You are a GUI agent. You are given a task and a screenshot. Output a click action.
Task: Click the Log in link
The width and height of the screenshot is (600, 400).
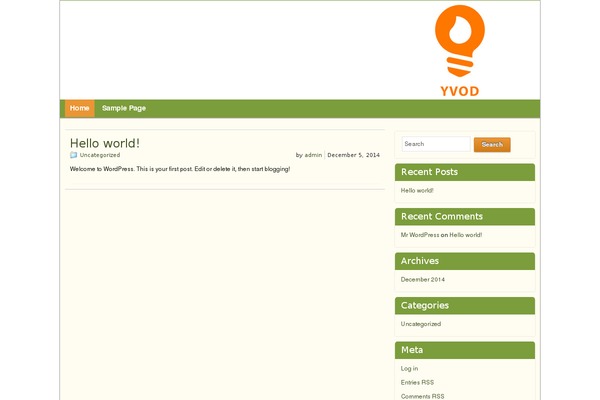point(410,369)
